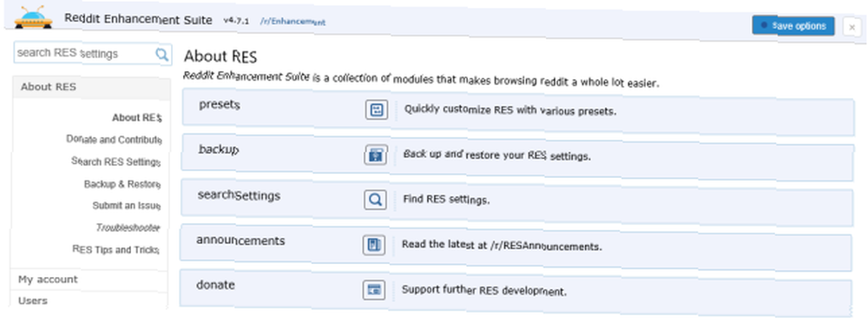The image size is (868, 323).
Task: Click the donate module icon
Action: pyautogui.click(x=374, y=289)
